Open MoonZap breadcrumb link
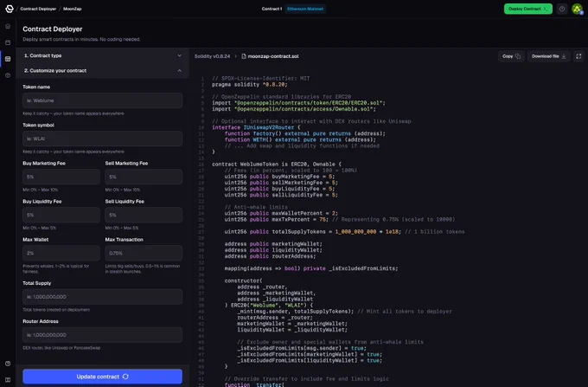This screenshot has width=588, height=387. click(73, 9)
